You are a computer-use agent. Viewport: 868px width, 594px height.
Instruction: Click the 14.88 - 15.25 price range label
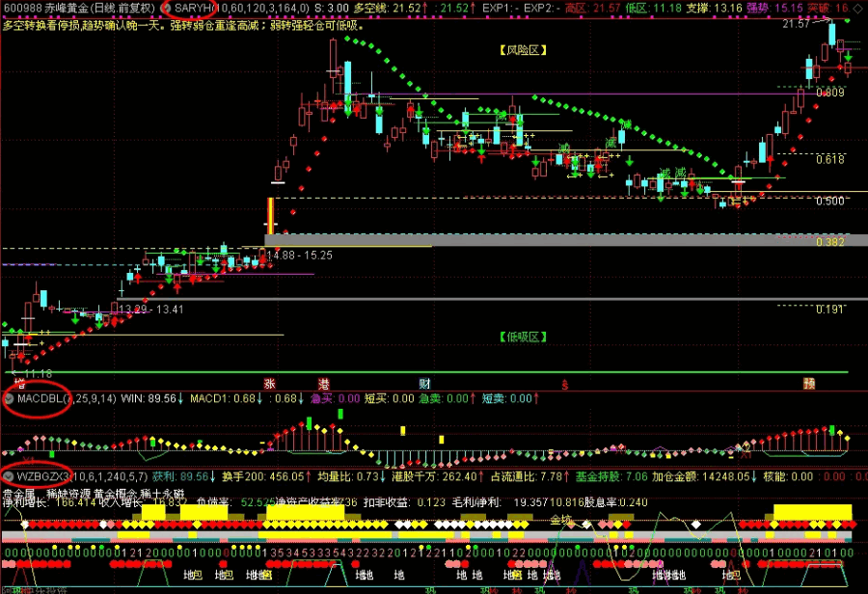pos(300,256)
